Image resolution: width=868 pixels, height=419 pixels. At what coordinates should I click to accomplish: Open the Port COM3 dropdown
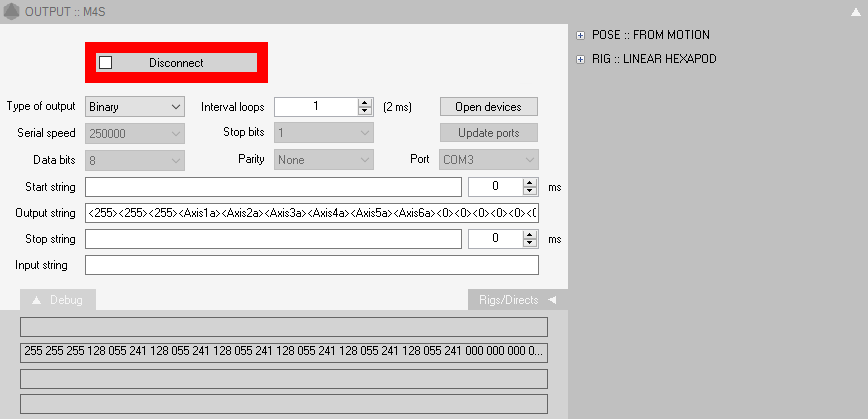click(489, 160)
